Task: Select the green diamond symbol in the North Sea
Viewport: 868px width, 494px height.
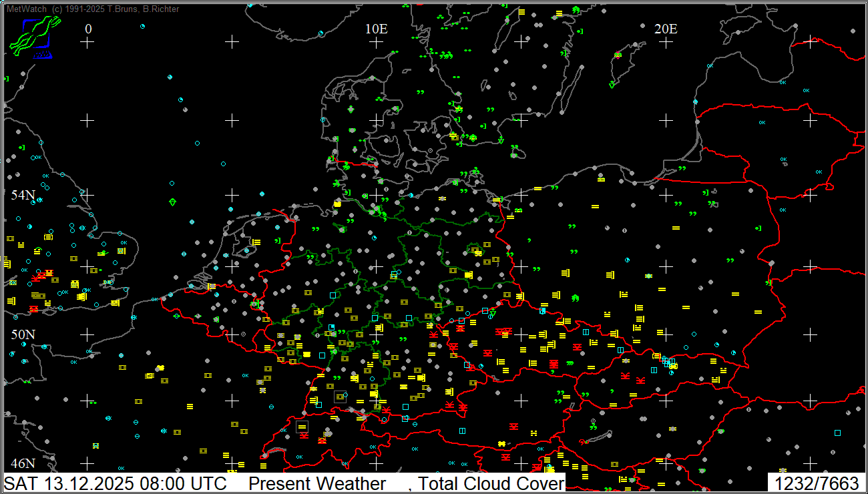Action: click(x=173, y=202)
